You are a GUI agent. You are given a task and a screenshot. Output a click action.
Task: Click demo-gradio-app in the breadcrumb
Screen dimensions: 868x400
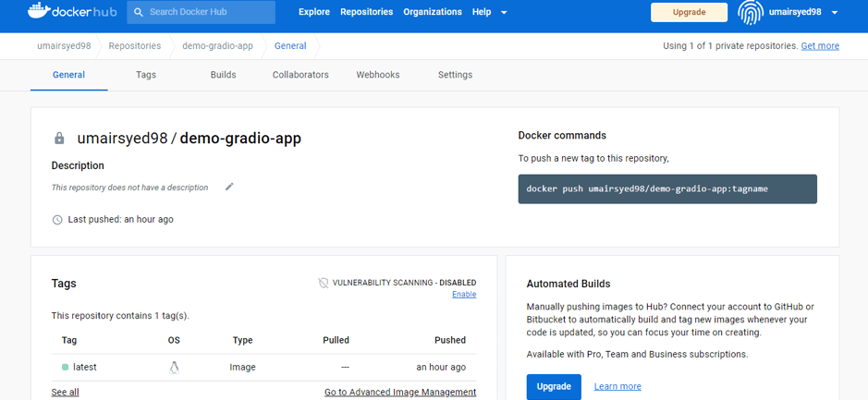pos(217,46)
